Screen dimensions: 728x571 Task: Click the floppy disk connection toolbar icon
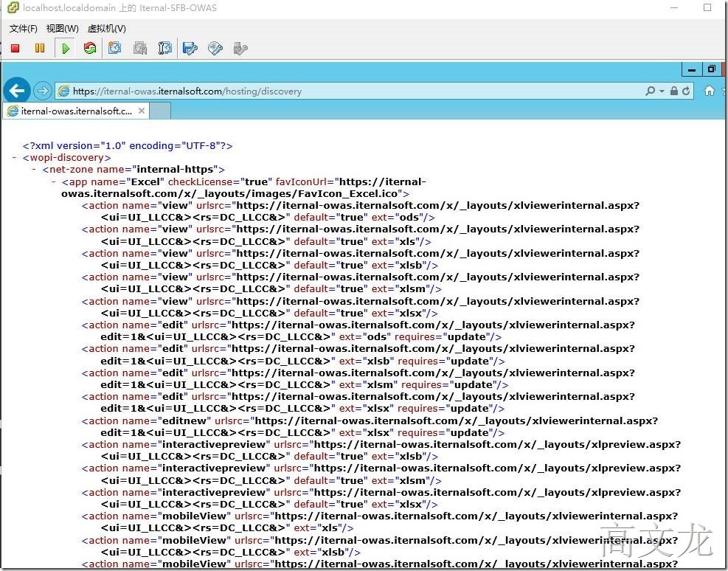pos(190,48)
